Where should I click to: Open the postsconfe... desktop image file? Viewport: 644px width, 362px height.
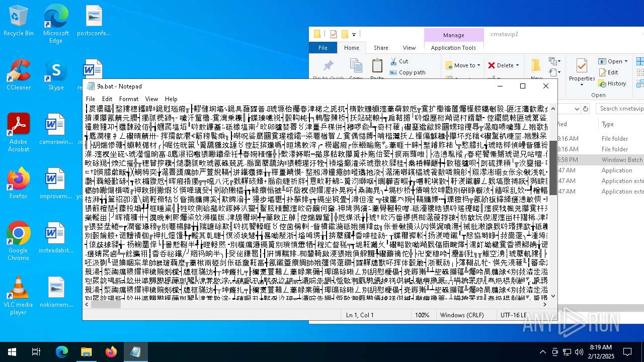pos(94,21)
